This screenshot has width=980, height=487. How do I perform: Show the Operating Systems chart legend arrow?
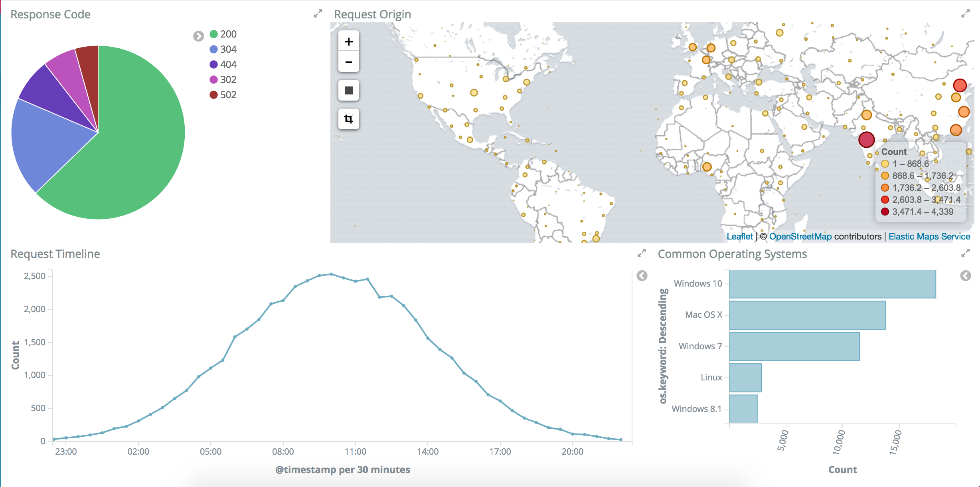point(965,276)
